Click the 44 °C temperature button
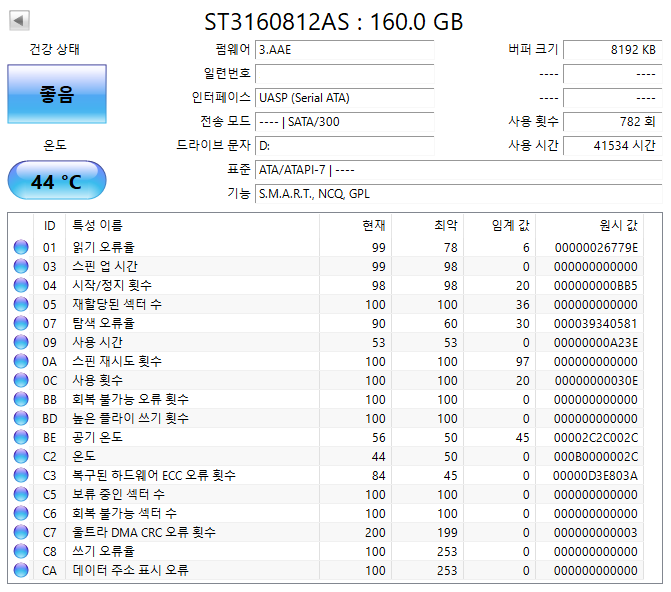This screenshot has height=592, width=671. (x=57, y=182)
